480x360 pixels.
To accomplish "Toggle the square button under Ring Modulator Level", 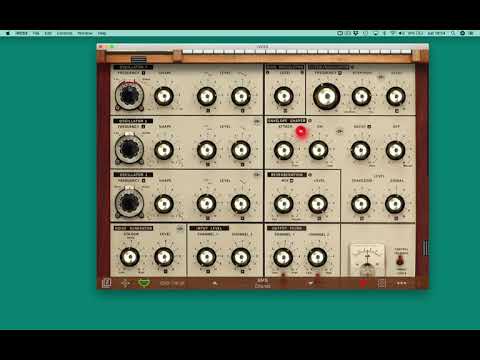I will tap(285, 110).
